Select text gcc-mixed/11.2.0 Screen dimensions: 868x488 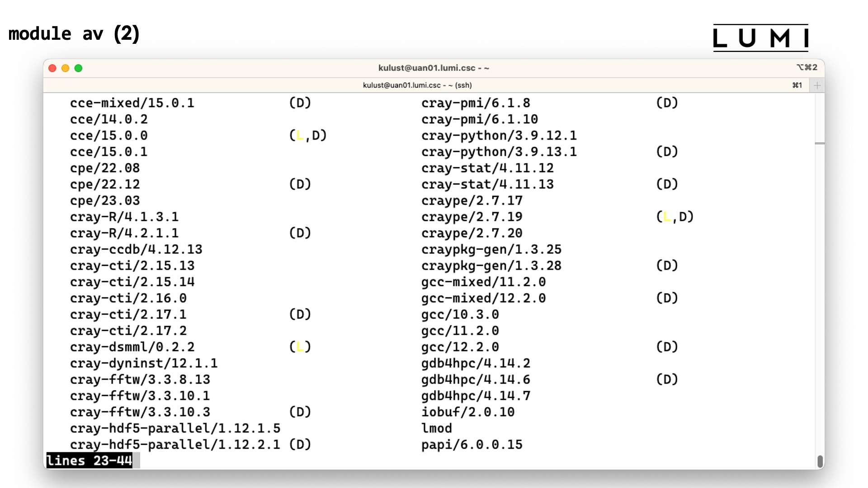[x=484, y=282]
